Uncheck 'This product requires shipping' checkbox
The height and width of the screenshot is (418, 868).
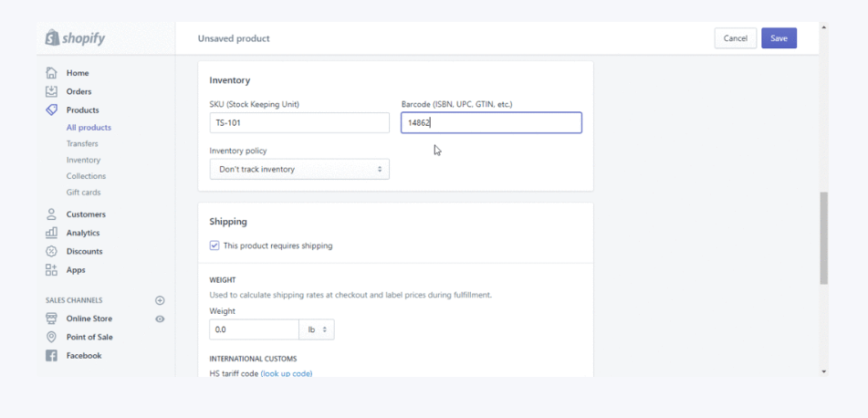[214, 246]
